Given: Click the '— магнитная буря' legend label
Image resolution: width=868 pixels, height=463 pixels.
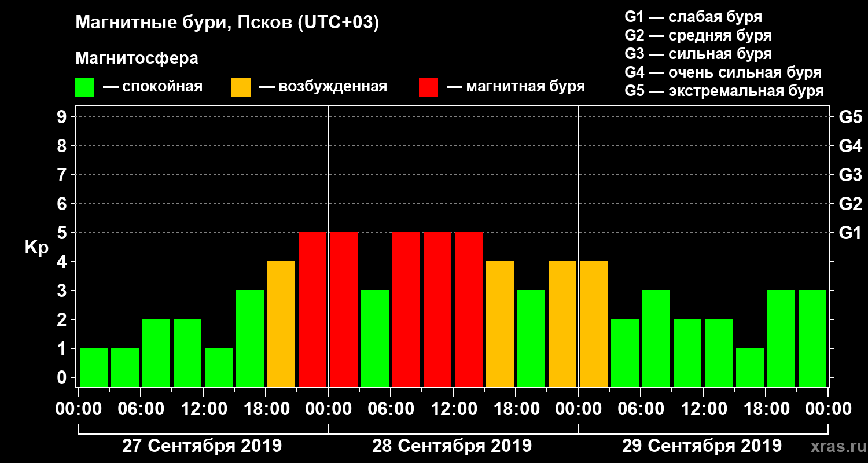Looking at the screenshot, I should [x=516, y=87].
